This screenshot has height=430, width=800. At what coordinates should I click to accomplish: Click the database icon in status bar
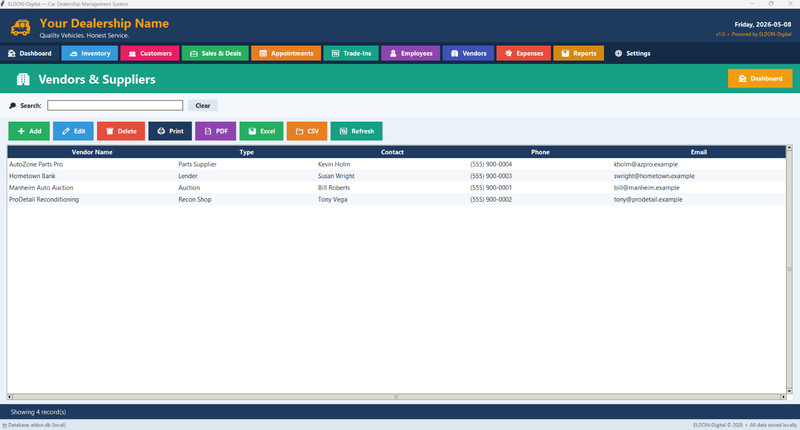click(5, 425)
